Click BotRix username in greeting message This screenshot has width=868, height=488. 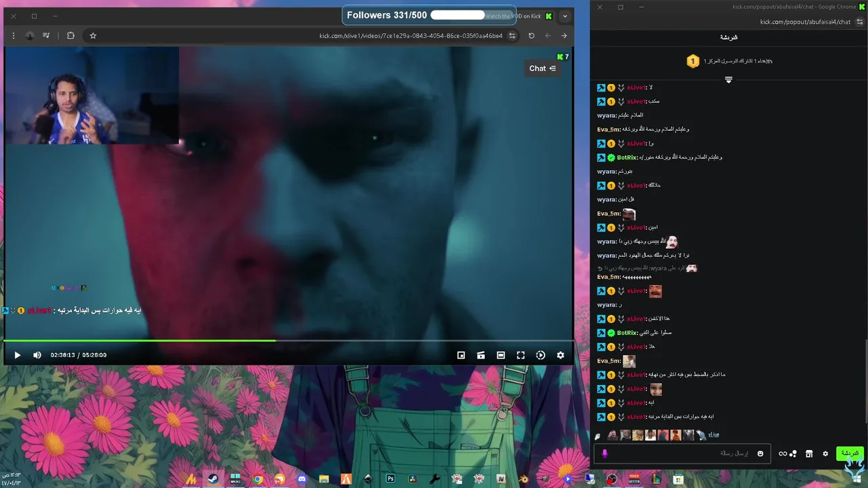click(627, 158)
